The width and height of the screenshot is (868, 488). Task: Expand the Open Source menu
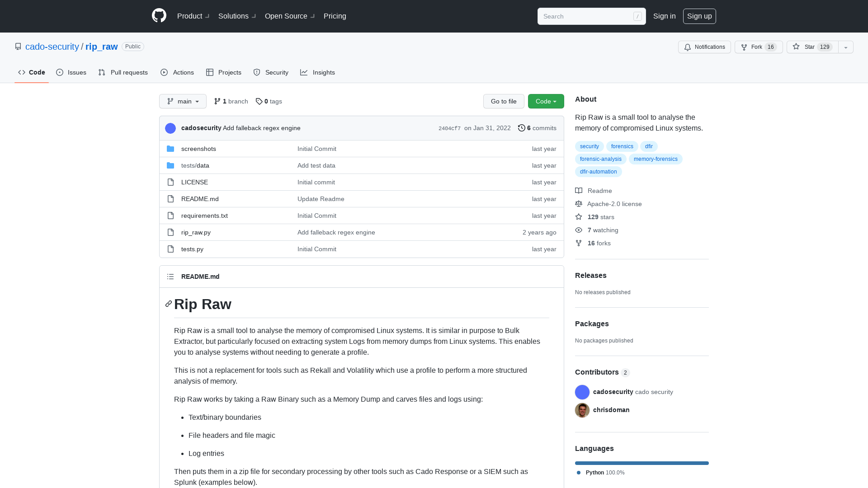click(290, 16)
